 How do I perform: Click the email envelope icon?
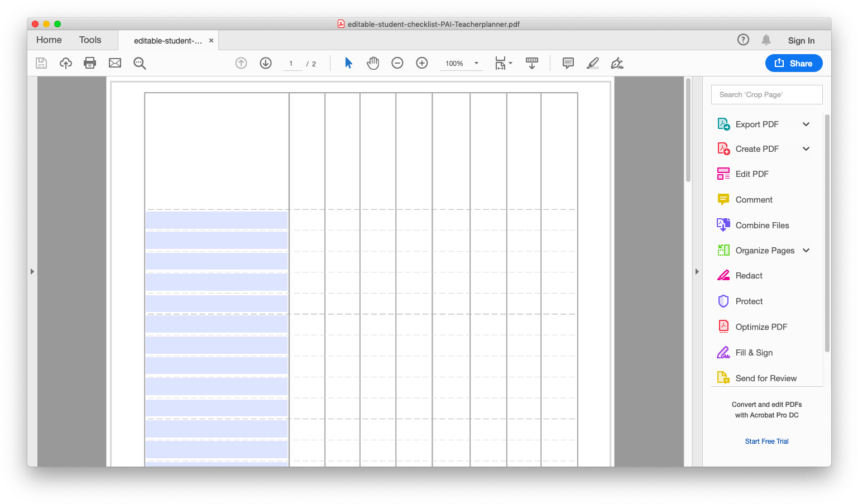pos(115,63)
